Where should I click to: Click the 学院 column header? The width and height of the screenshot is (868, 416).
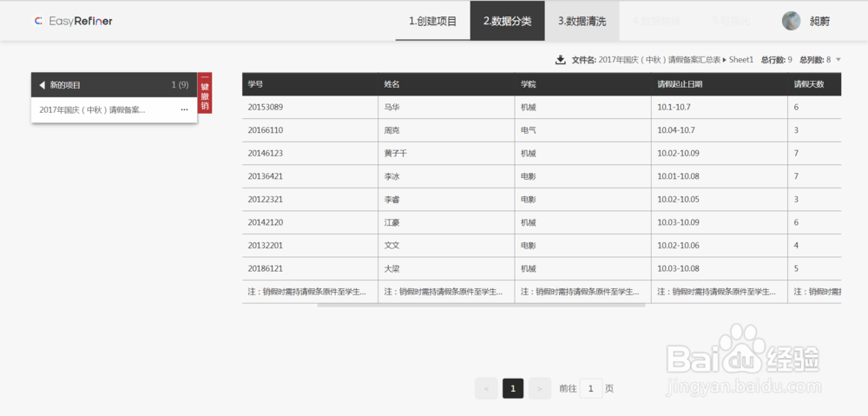[x=583, y=84]
